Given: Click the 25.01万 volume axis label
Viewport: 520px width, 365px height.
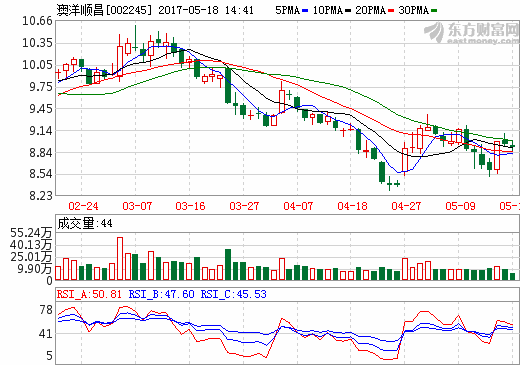Looking at the screenshot, I should pyautogui.click(x=31, y=257).
